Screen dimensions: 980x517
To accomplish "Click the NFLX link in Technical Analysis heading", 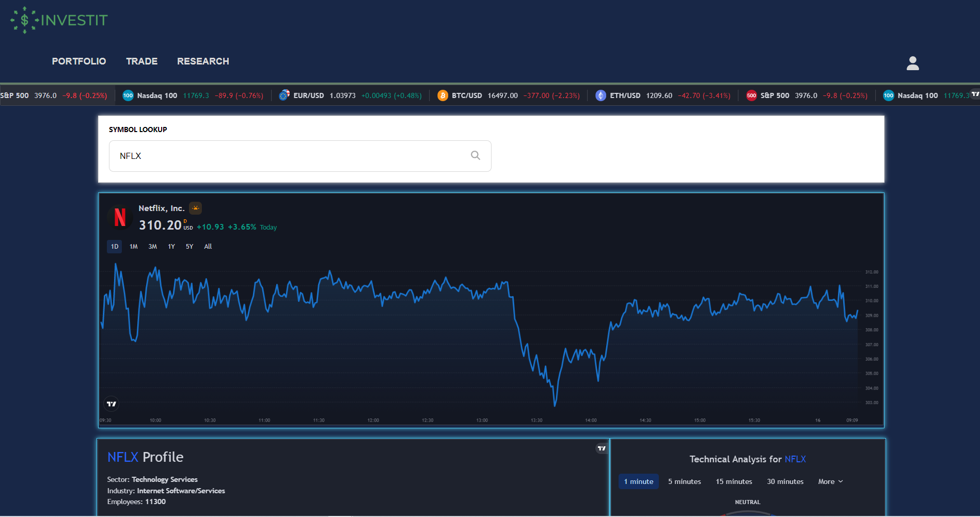I will tap(795, 459).
